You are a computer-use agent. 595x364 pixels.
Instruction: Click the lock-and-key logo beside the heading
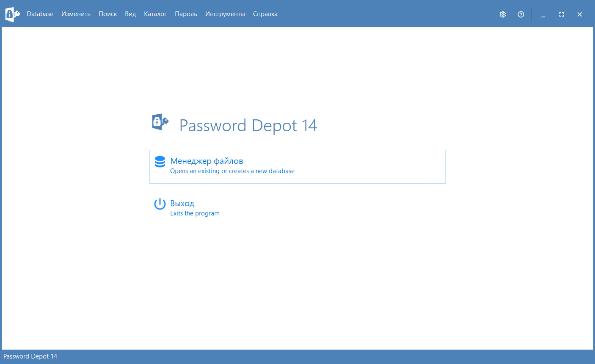[160, 122]
